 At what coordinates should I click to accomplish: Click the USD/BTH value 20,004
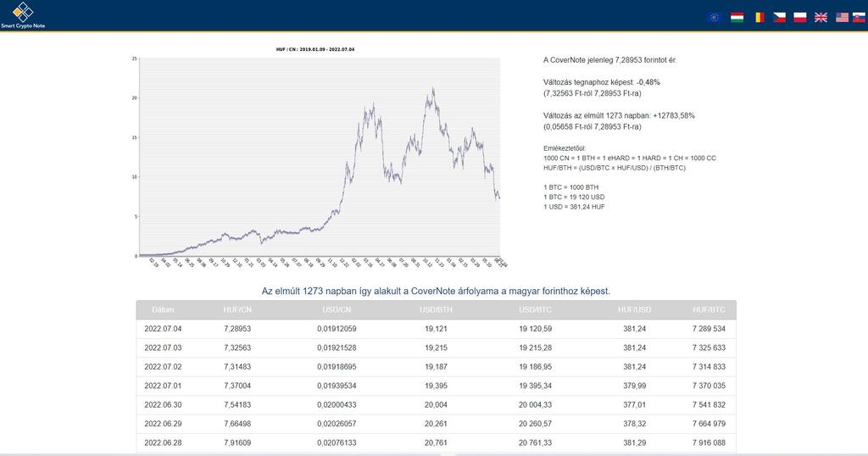coord(437,404)
